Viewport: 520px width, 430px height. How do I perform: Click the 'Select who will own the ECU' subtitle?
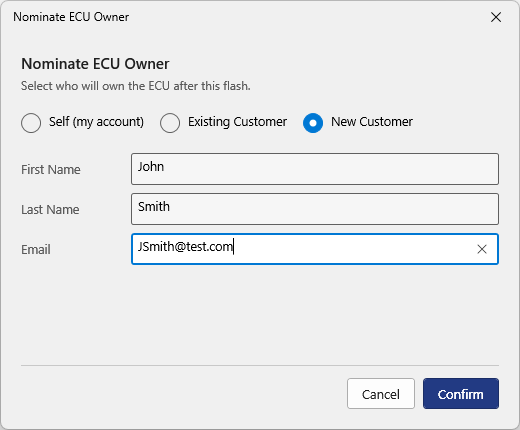click(136, 86)
